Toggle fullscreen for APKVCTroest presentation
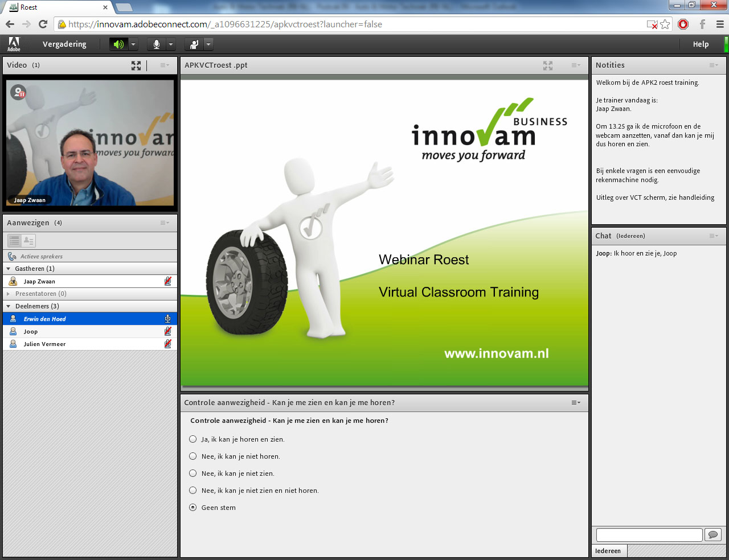Viewport: 729px width, 560px height. click(548, 65)
